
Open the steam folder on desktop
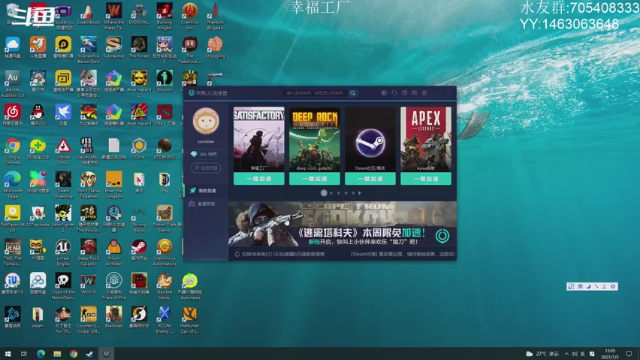pos(38,317)
